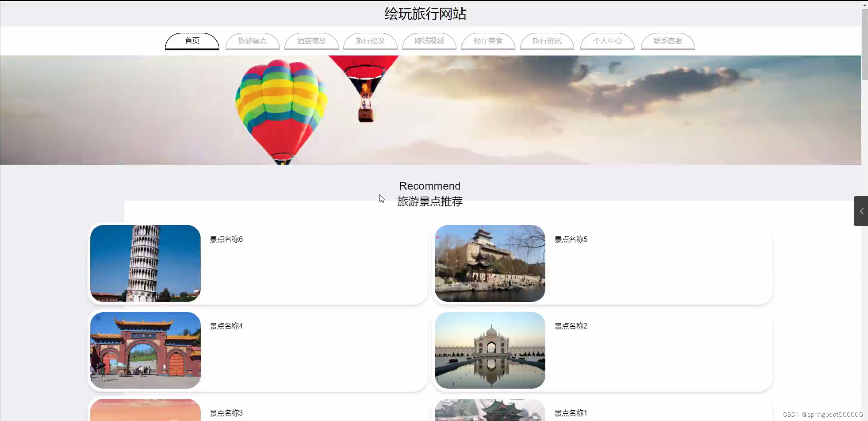
Task: Go to 酒店信息 tab
Action: 311,41
